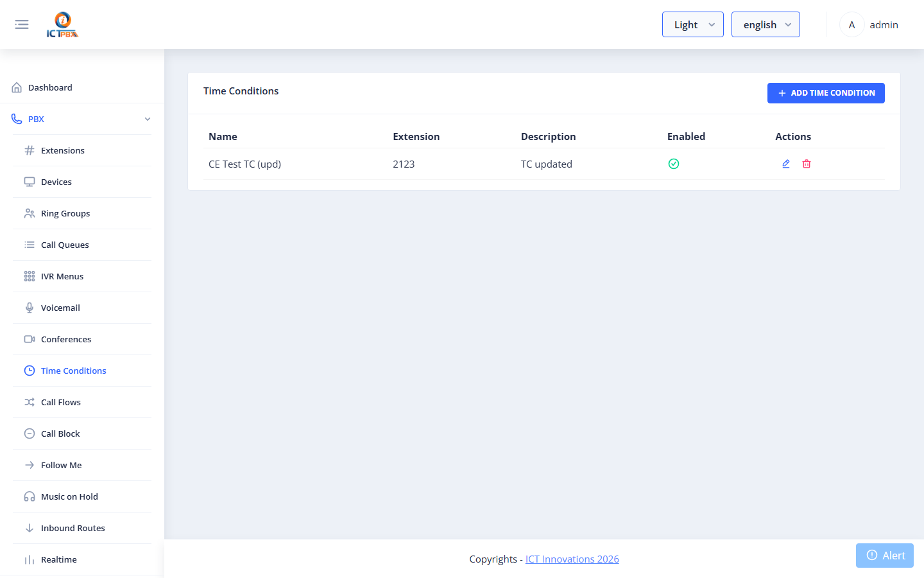The image size is (924, 578).
Task: Click the Extensions hash icon in the sidebar
Action: pyautogui.click(x=30, y=150)
